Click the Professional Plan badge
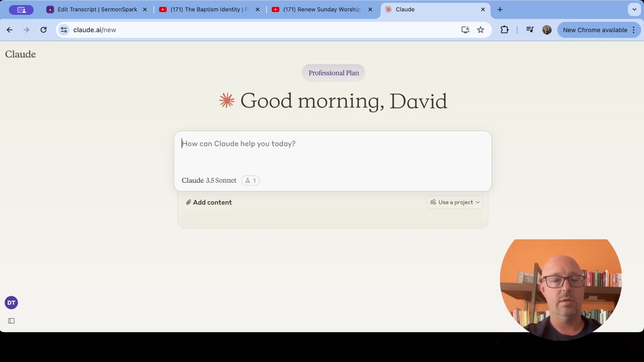644x362 pixels. (333, 73)
